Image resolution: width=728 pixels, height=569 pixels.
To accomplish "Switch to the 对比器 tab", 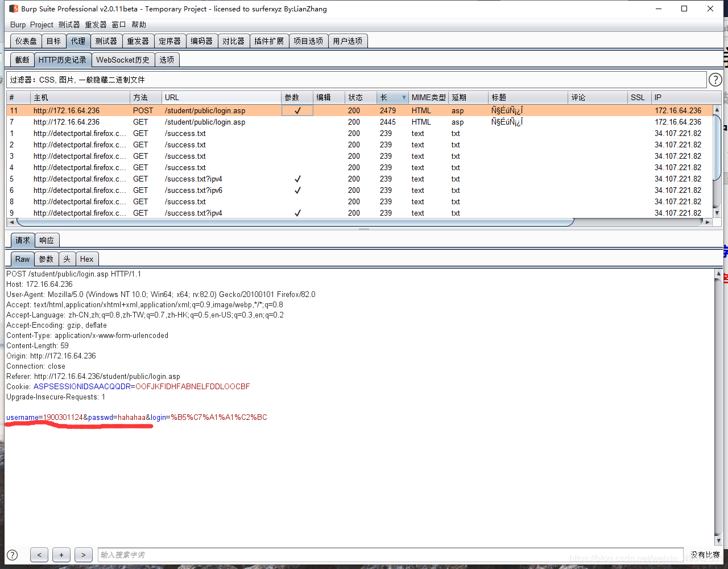I will pos(233,41).
